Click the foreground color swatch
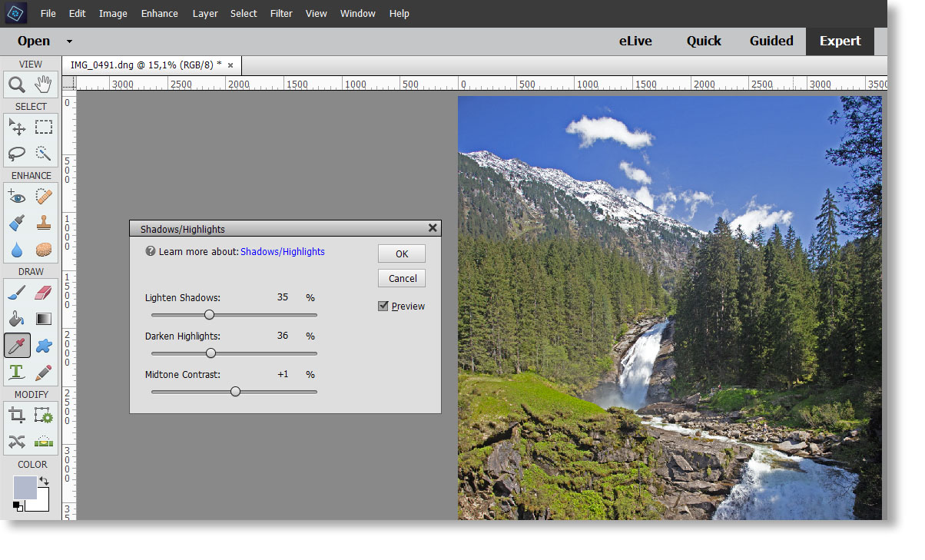This screenshot has height=560, width=925. pyautogui.click(x=25, y=487)
